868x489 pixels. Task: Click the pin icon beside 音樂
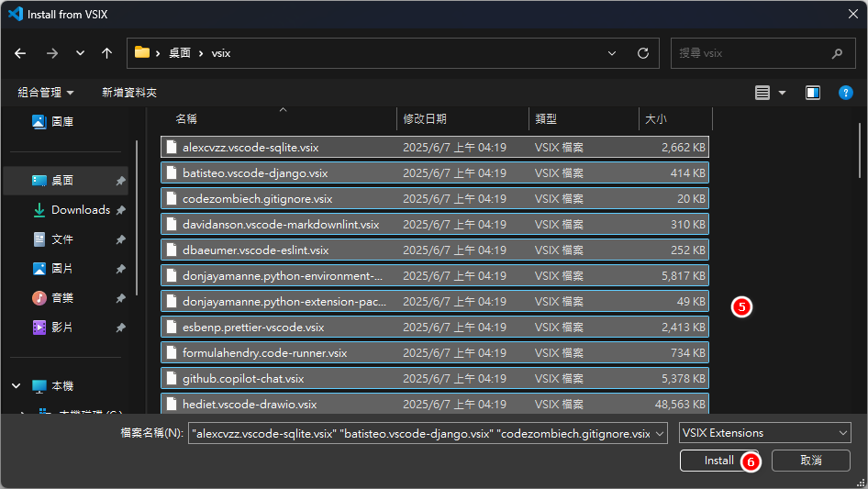pyautogui.click(x=121, y=298)
